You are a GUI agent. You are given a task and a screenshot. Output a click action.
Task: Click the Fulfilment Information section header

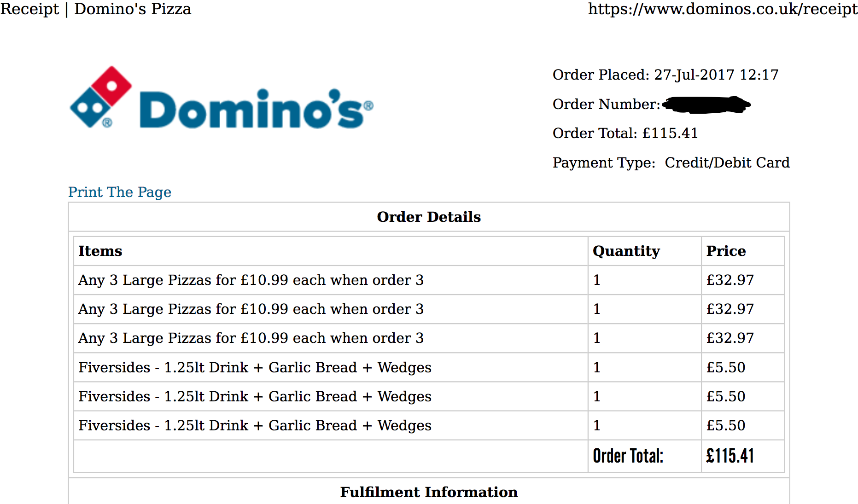[429, 492]
